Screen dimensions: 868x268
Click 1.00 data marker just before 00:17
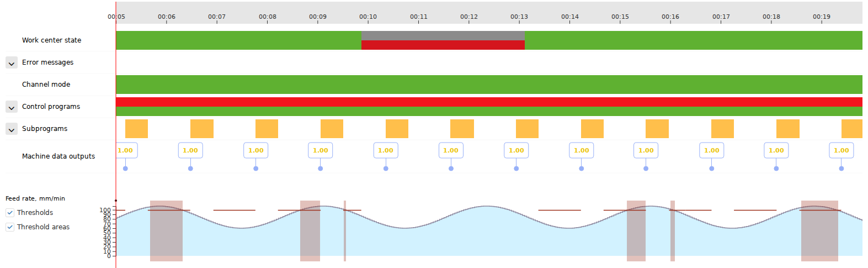pos(712,150)
